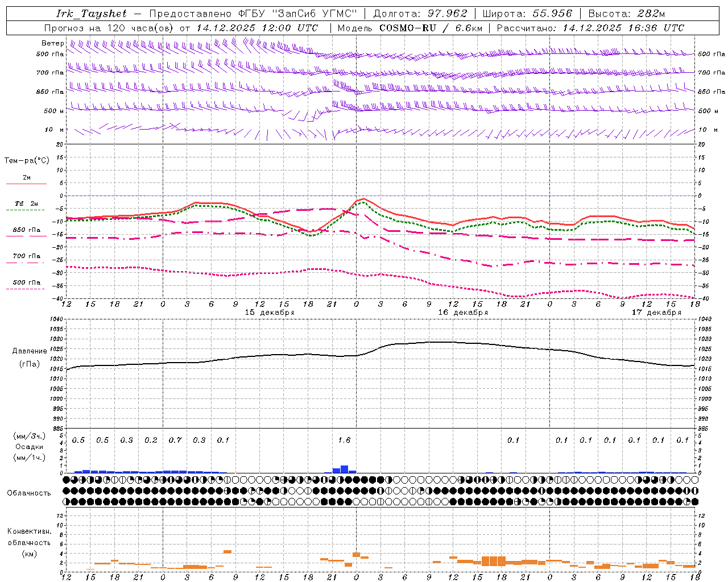Click the (мм/3ч.) precipitation unit label
728x582 pixels.
click(x=29, y=436)
